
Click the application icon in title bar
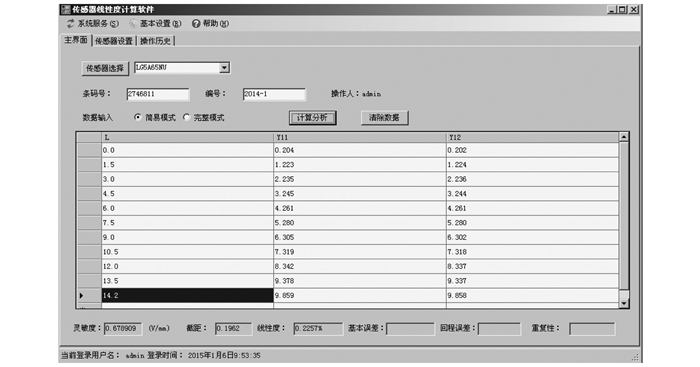pos(66,9)
